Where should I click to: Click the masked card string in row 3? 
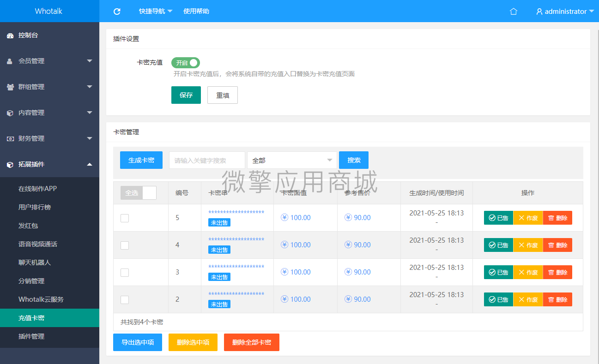click(236, 267)
